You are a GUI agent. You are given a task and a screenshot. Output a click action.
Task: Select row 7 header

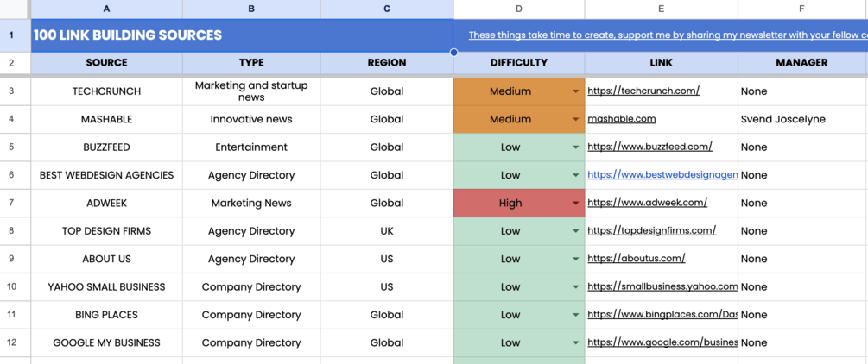point(12,204)
